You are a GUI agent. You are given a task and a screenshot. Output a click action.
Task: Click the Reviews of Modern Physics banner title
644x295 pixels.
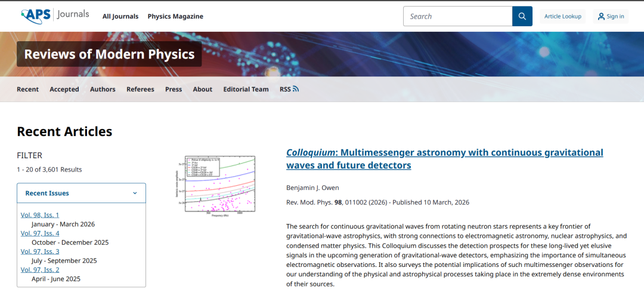[x=109, y=54]
